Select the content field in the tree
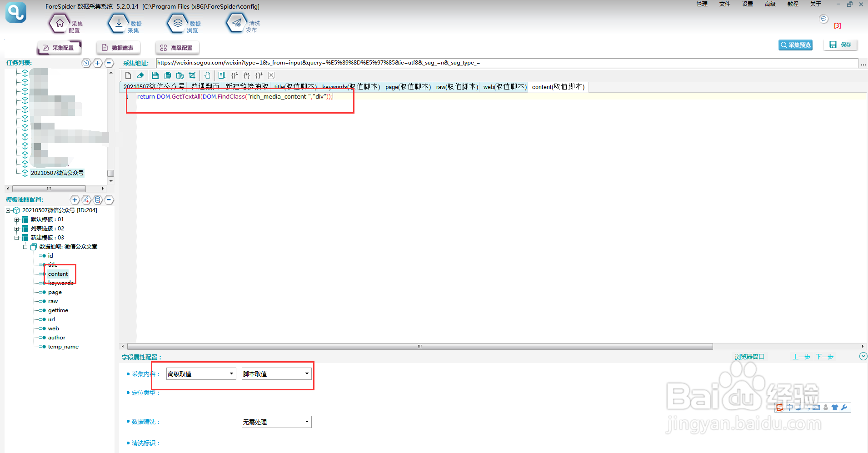868x453 pixels. (x=58, y=274)
